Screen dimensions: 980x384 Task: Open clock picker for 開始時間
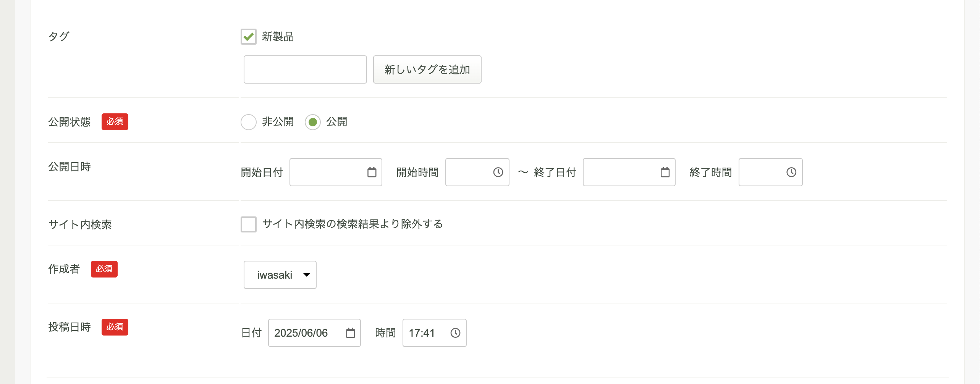(x=498, y=172)
